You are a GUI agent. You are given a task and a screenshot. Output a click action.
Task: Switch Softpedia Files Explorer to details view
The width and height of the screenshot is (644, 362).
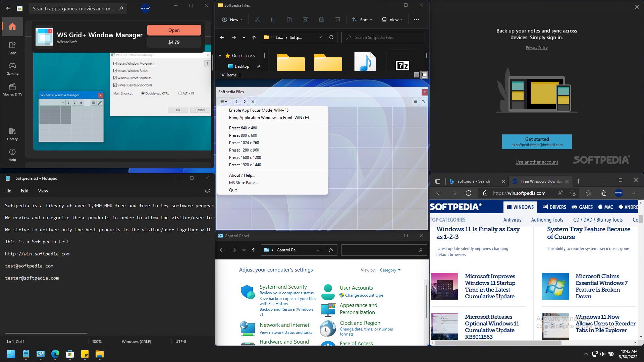tap(416, 75)
